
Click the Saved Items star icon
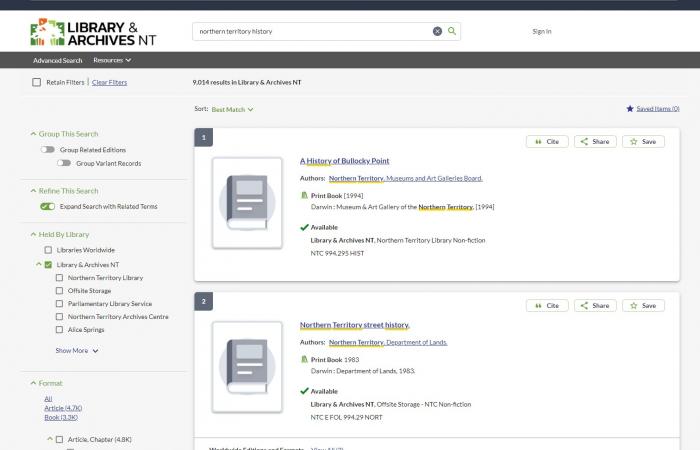pos(630,108)
